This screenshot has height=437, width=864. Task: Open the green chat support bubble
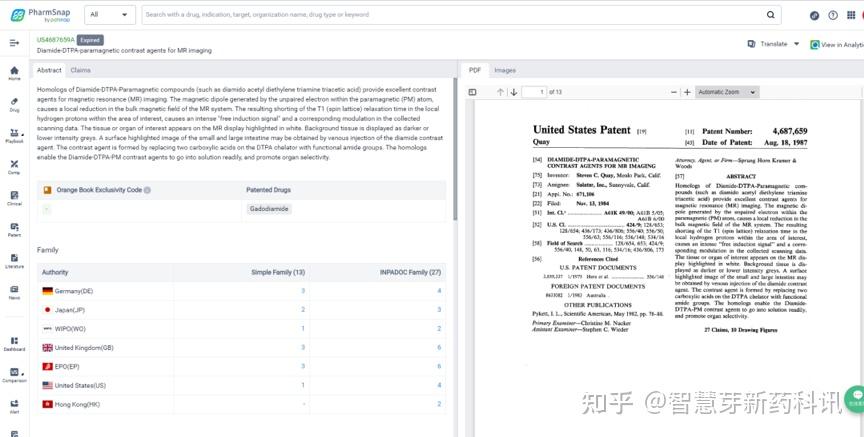[855, 400]
